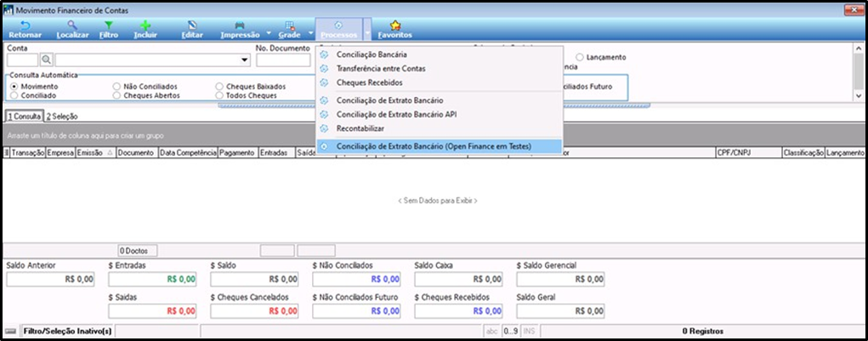Choose Recontabilizar menu entry

click(x=360, y=128)
